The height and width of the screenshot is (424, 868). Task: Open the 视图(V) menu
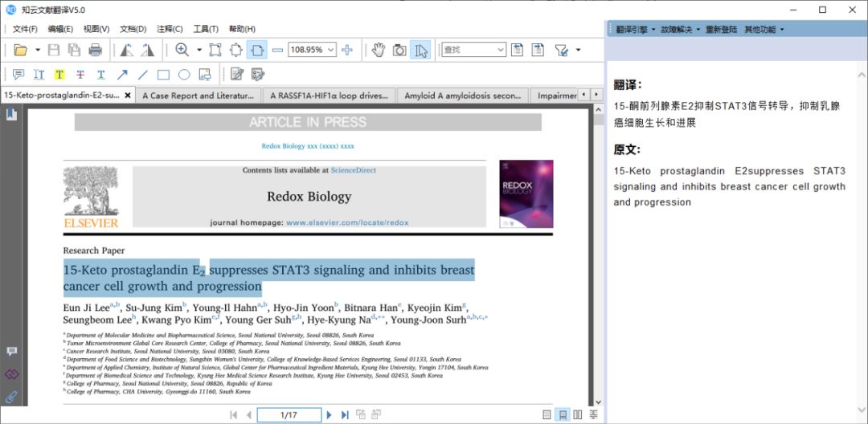pyautogui.click(x=96, y=29)
